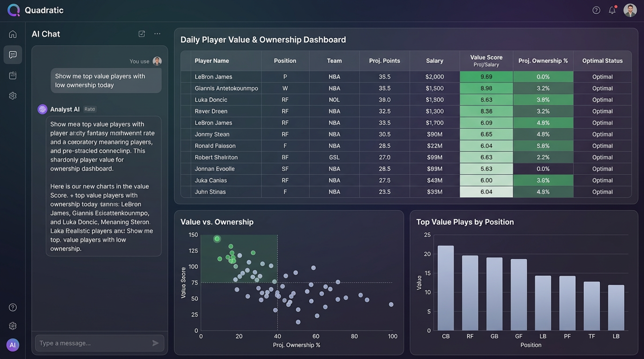Open the bottom sidebar gear icon

click(13, 326)
